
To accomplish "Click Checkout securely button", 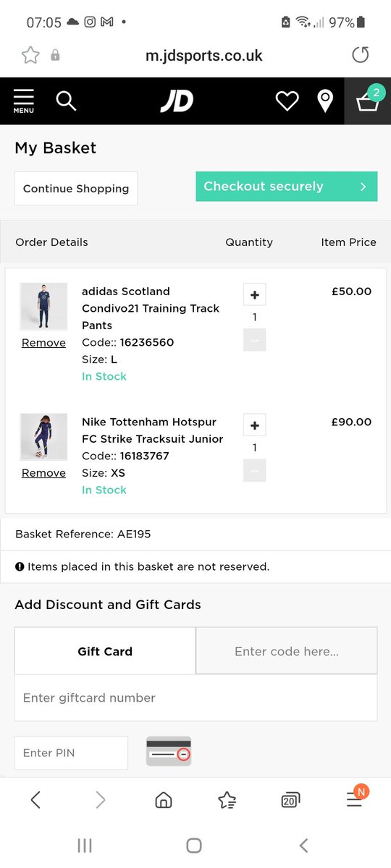I will click(287, 187).
